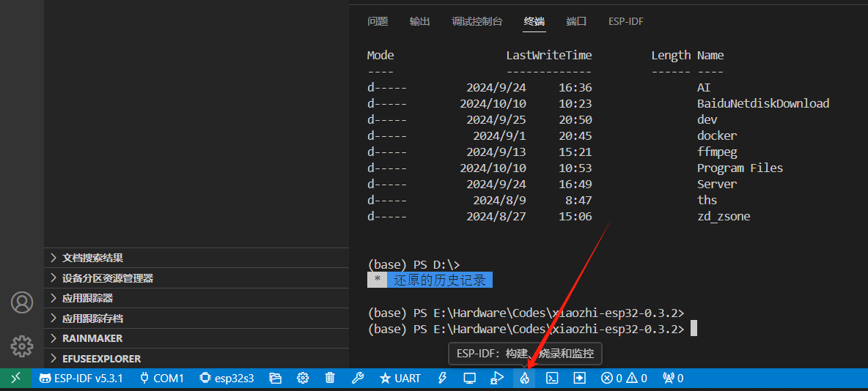Expand the 文档搜索结果 section
Viewport: 868px width, 391px height.
[92, 258]
